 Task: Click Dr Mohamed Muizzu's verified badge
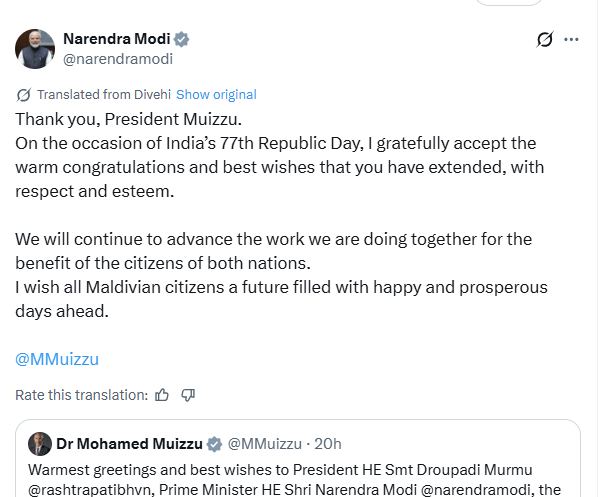coord(213,444)
